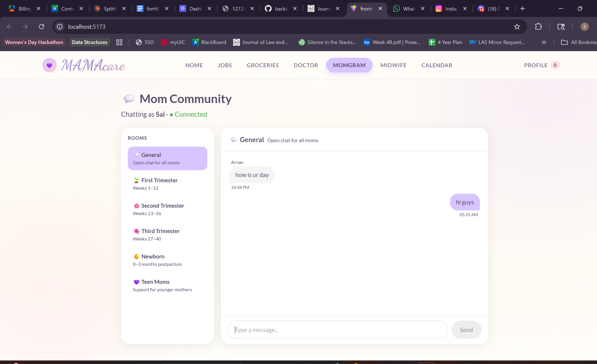
Task: Expand the hidden bookmarks chevron
Action: [544, 42]
